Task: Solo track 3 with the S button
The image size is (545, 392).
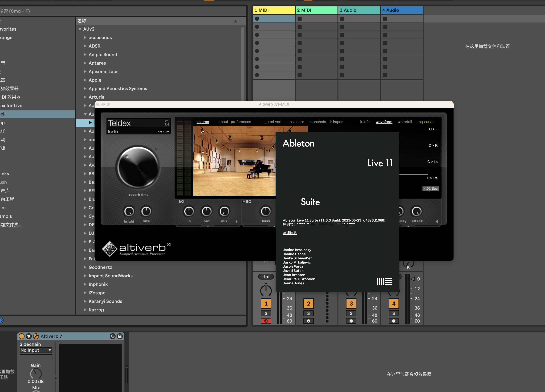Action: (x=351, y=313)
